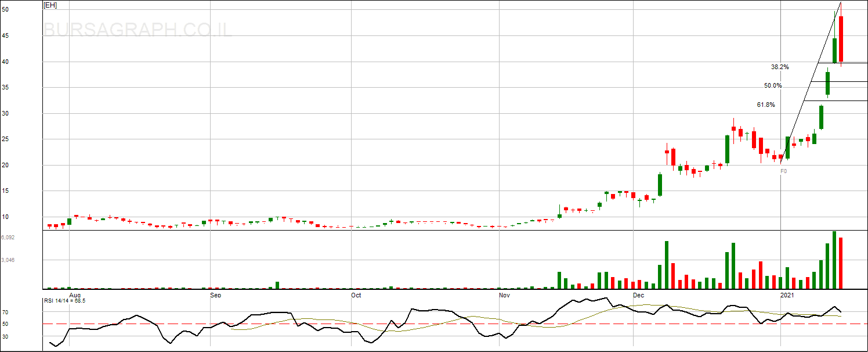
Task: Click the [EH] ticker symbol label
Action: (x=50, y=5)
